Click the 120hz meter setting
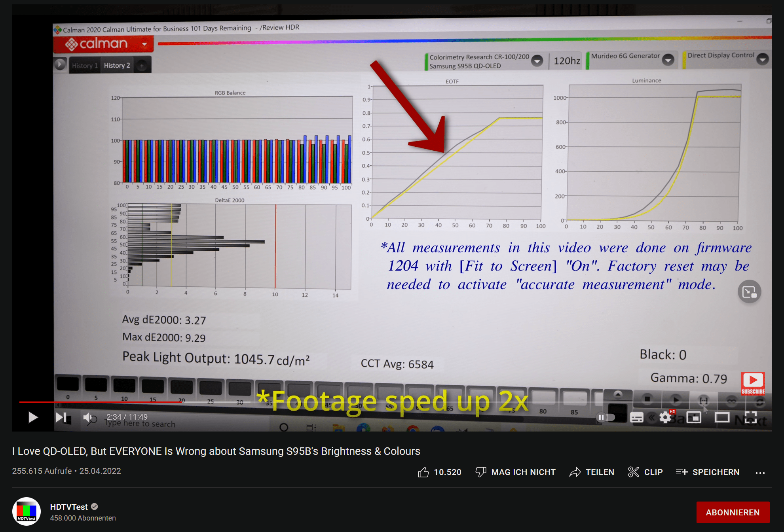Viewport: 784px width, 532px height. tap(567, 61)
